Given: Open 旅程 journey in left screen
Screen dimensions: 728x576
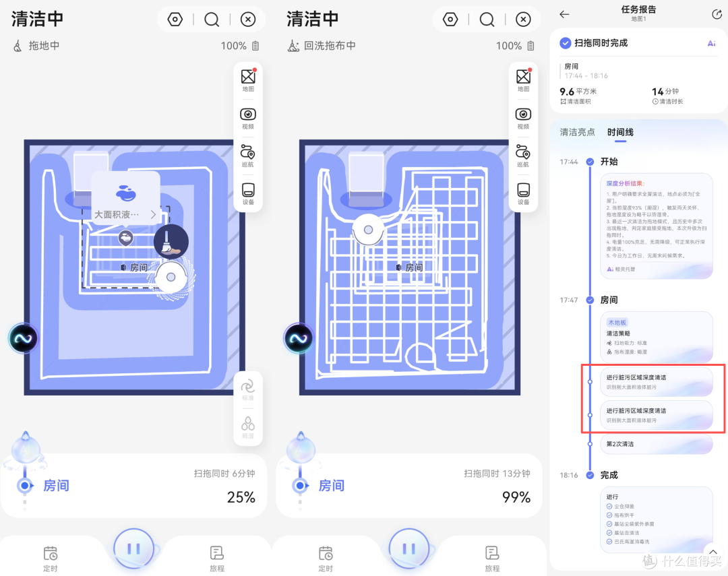Looking at the screenshot, I should pyautogui.click(x=217, y=558).
